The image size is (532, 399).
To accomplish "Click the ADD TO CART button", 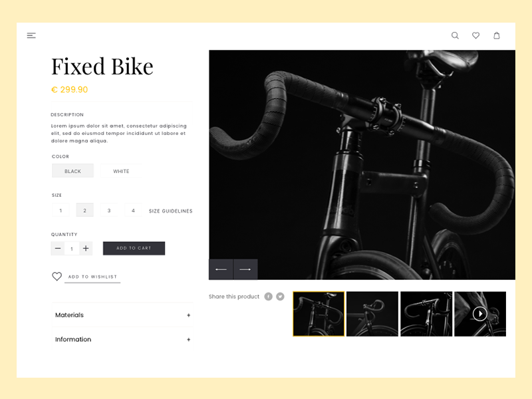I will [134, 248].
